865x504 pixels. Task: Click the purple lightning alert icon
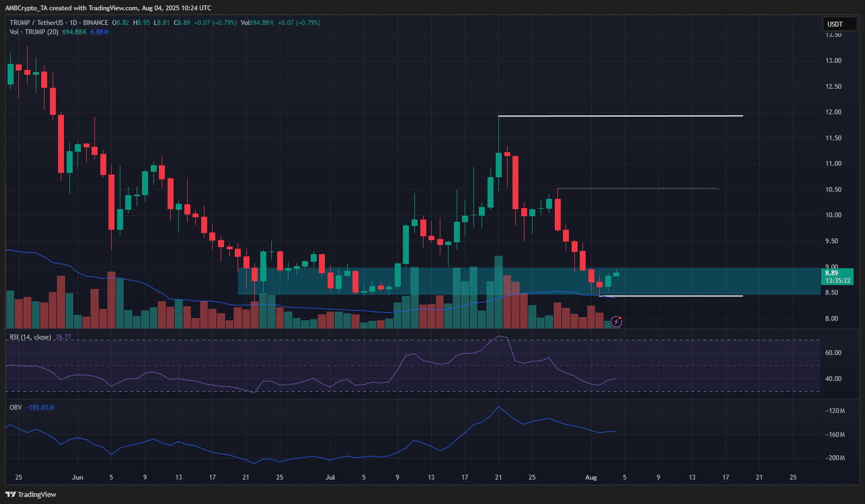[616, 322]
